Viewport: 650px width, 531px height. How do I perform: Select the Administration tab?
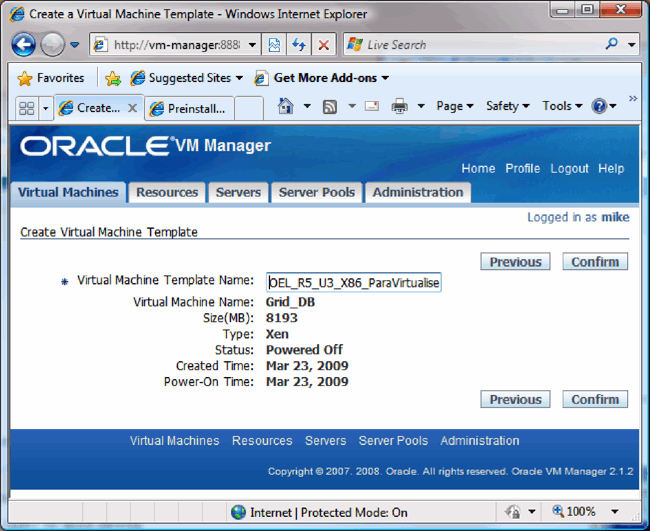pos(417,192)
